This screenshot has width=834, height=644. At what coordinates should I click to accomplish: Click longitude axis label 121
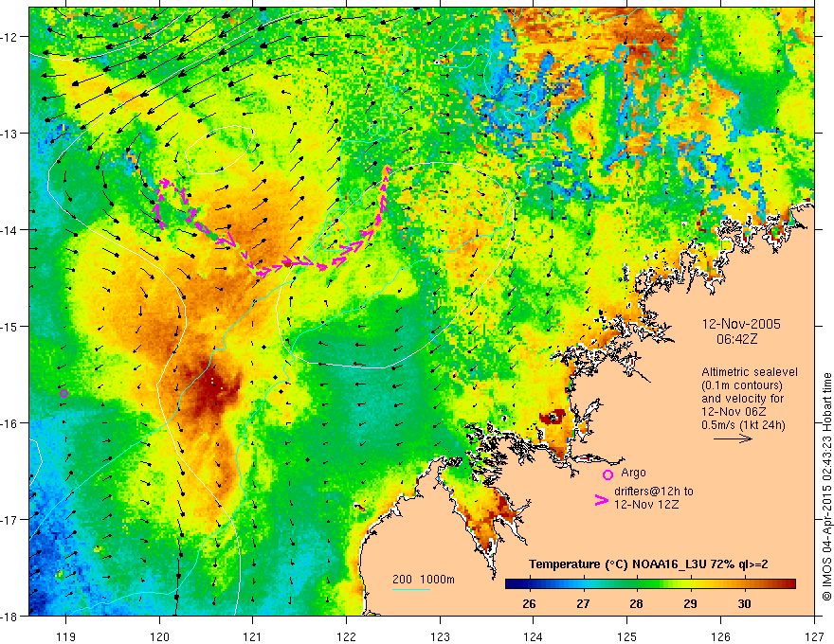[253, 636]
